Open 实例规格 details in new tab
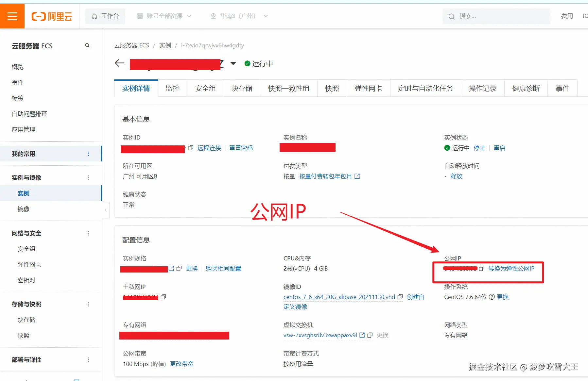The image size is (588, 381). [171, 268]
